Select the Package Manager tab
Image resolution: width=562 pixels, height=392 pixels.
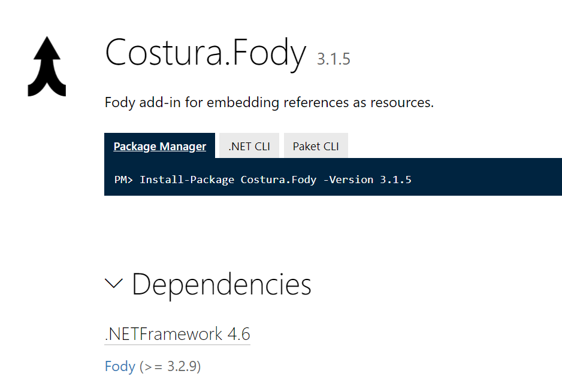[x=159, y=145]
